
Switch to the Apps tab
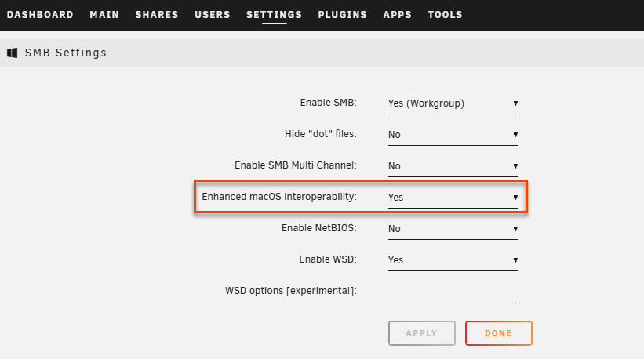(397, 15)
